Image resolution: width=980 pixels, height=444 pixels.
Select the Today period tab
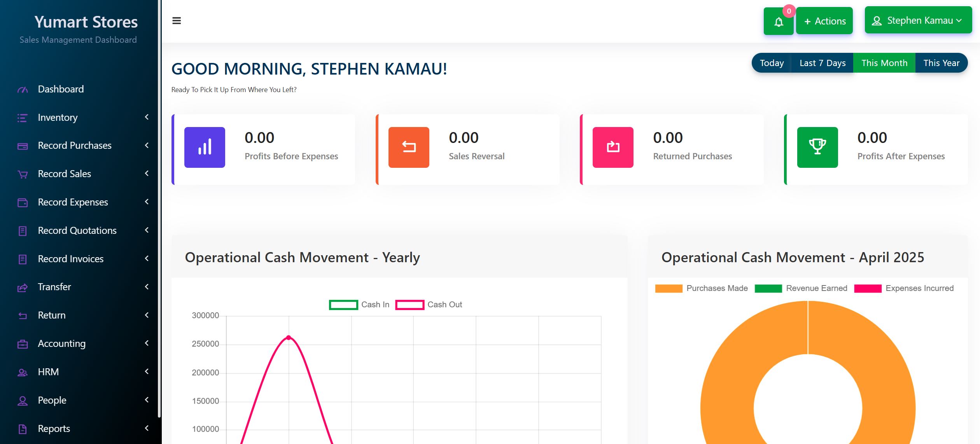(x=772, y=63)
